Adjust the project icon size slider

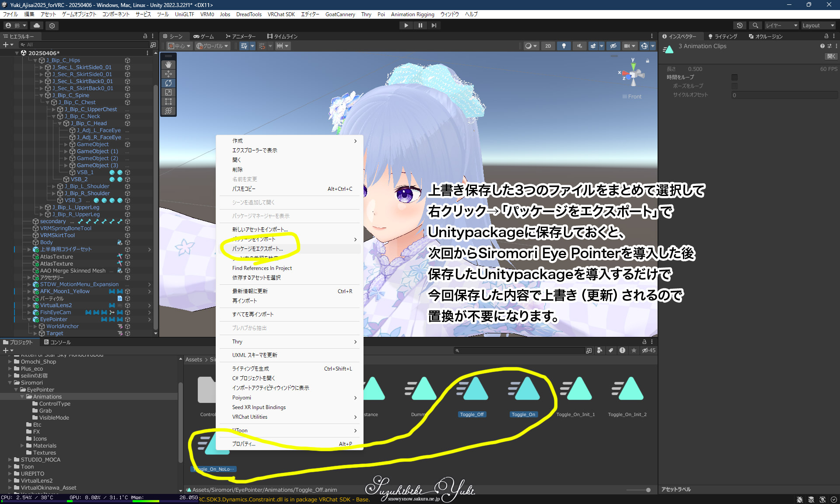(638, 490)
